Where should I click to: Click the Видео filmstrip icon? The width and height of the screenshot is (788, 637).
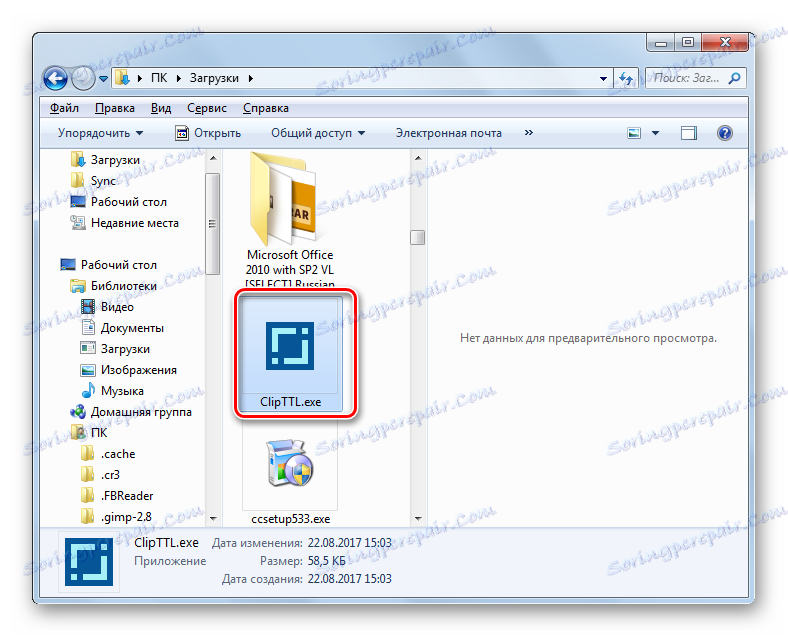[88, 306]
